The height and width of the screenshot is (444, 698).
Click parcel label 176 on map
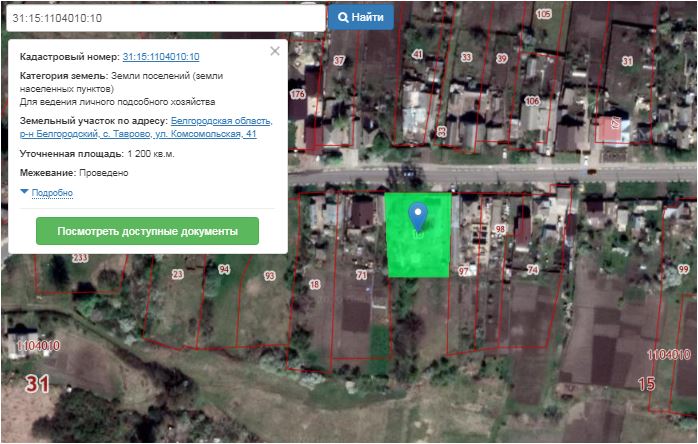point(298,94)
